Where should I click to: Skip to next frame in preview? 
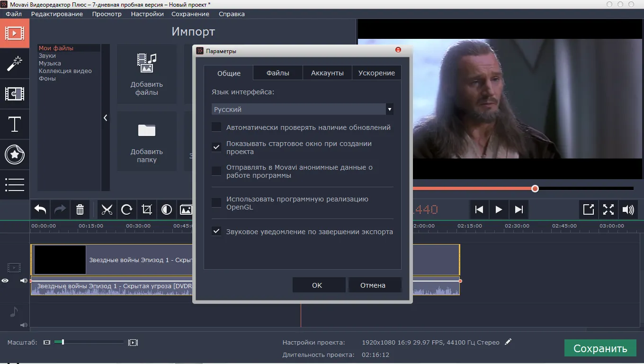click(x=519, y=209)
